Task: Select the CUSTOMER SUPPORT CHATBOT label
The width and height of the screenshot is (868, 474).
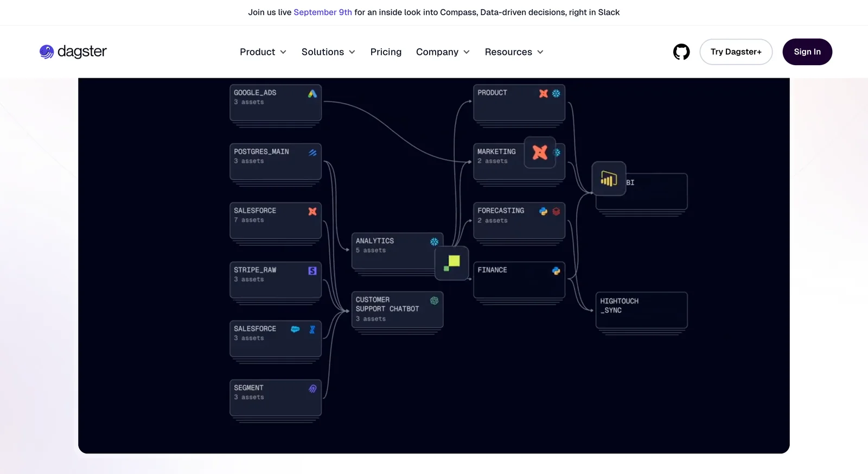Action: tap(387, 304)
